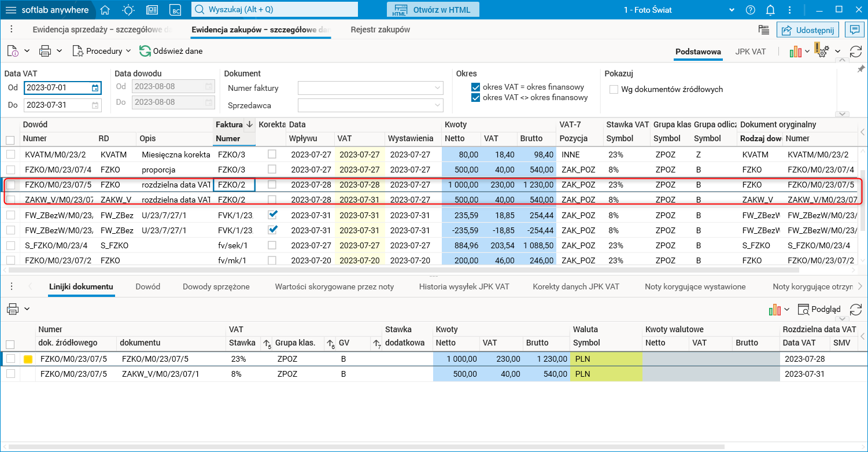Viewport: 868px width, 452px height.
Task: Click the Wyszukaj search field
Action: click(275, 10)
